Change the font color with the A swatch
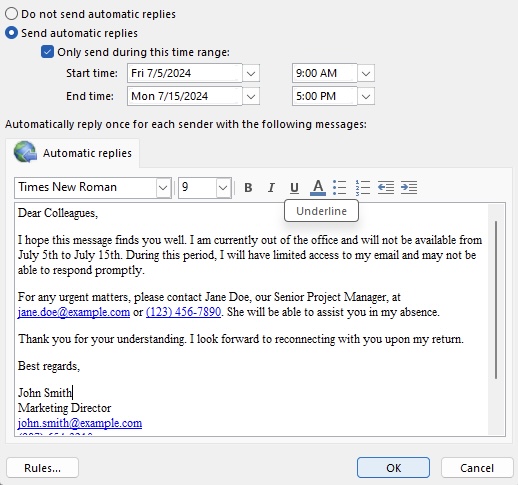 coord(318,188)
